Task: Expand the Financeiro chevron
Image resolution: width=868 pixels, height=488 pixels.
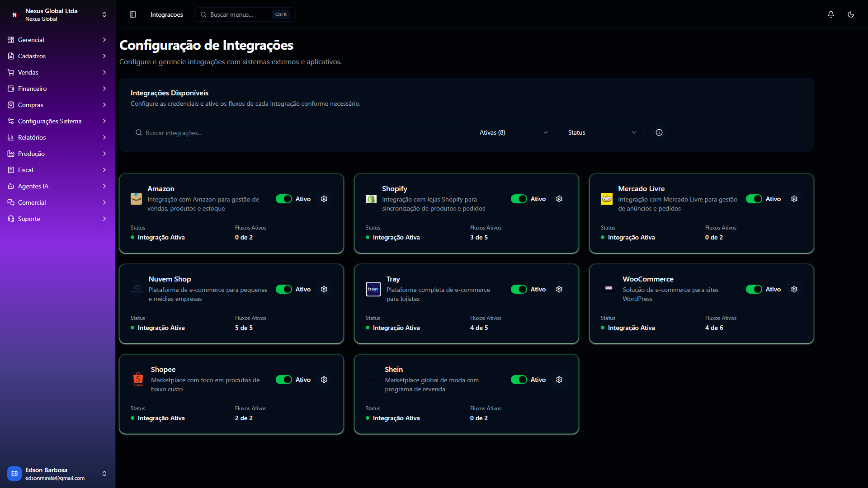Action: pos(104,89)
